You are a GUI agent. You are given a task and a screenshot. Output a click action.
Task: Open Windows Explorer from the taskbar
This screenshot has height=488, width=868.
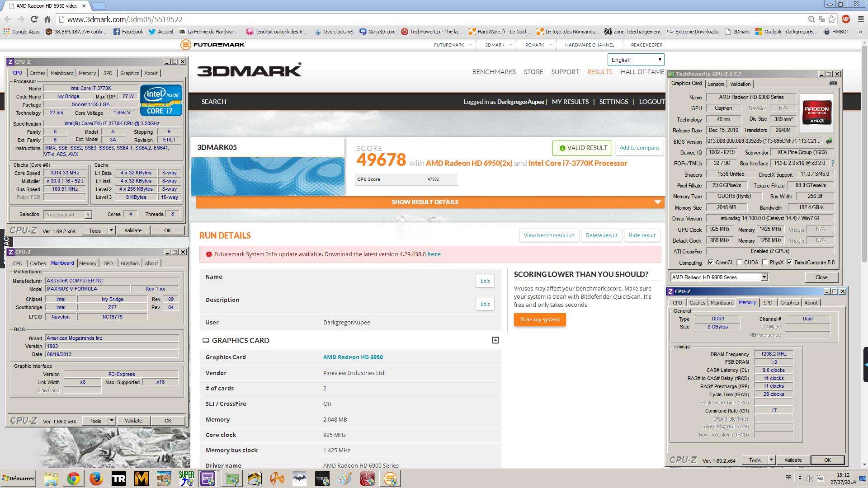coord(51,479)
